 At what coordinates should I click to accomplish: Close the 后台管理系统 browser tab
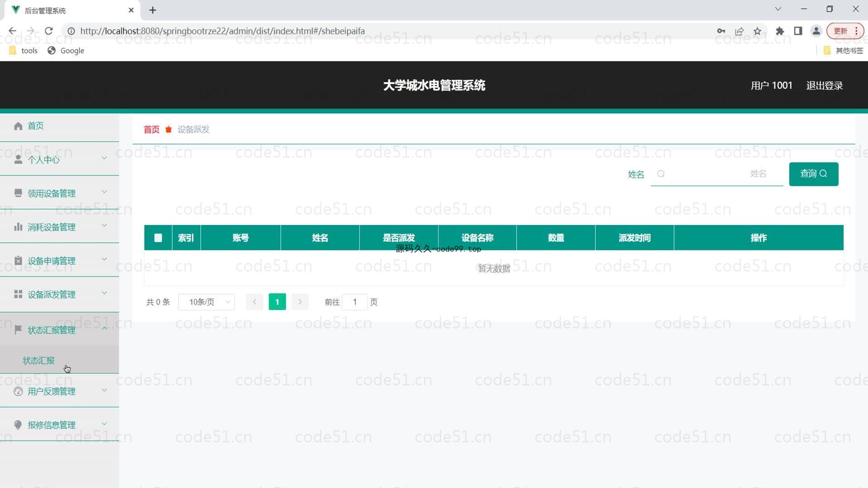click(131, 10)
